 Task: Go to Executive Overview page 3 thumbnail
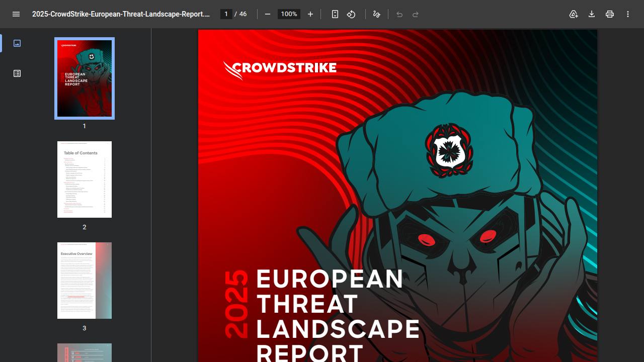pos(85,281)
